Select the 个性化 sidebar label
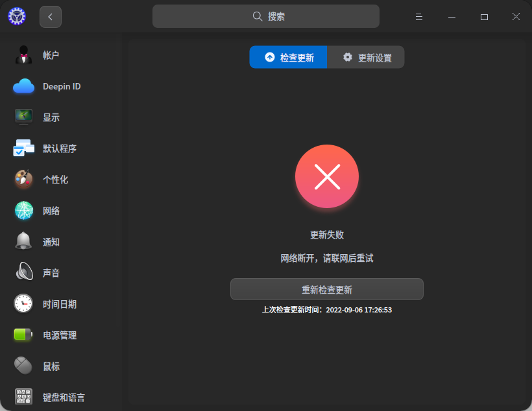 pyautogui.click(x=55, y=180)
